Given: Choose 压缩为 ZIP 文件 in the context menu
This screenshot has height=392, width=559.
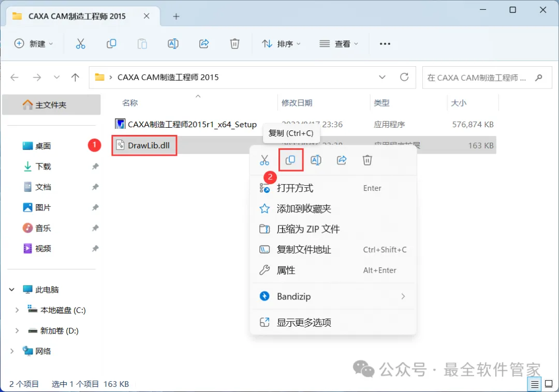Looking at the screenshot, I should (x=333, y=229).
